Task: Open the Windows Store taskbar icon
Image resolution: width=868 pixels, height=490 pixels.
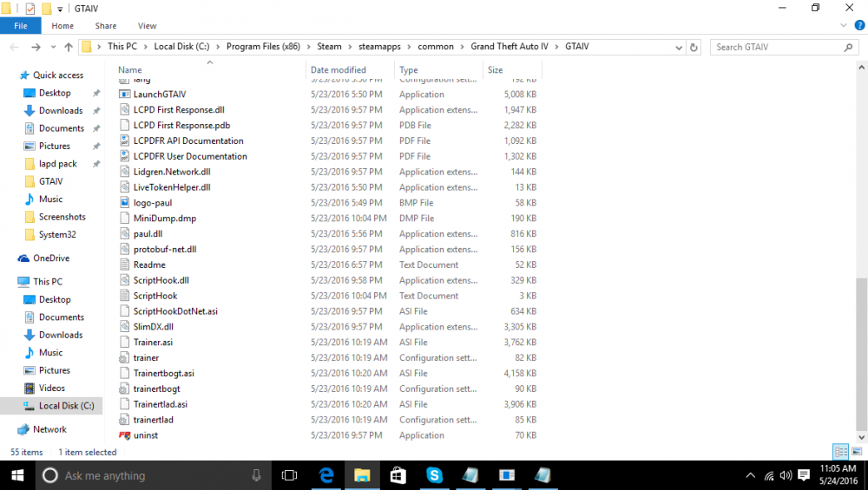Action: pyautogui.click(x=398, y=475)
